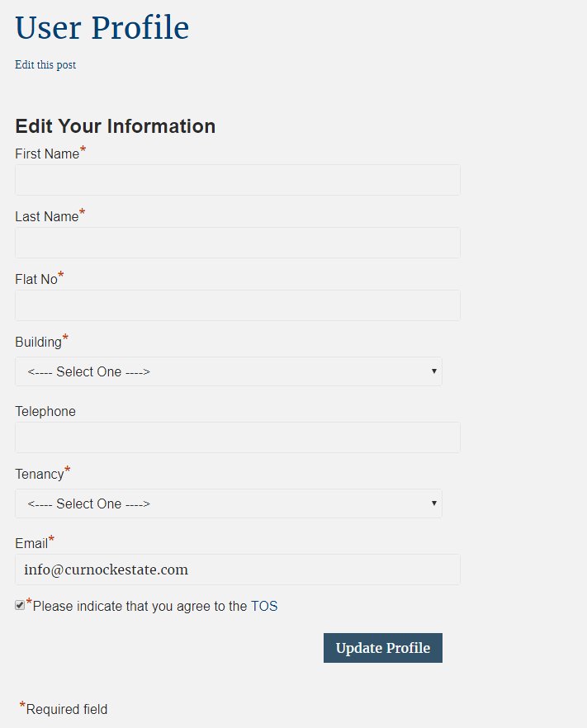Click the Email label text
The height and width of the screenshot is (728, 587).
click(31, 544)
